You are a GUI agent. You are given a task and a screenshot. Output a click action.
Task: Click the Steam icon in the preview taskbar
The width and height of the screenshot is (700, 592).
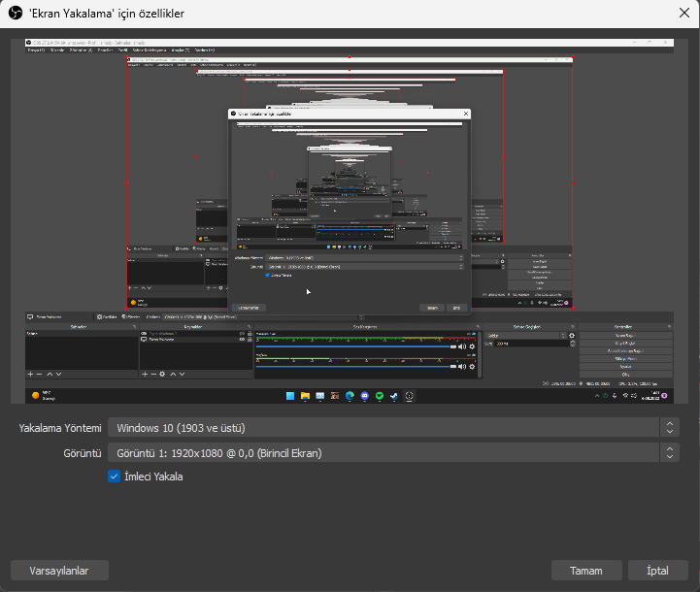pyautogui.click(x=394, y=396)
